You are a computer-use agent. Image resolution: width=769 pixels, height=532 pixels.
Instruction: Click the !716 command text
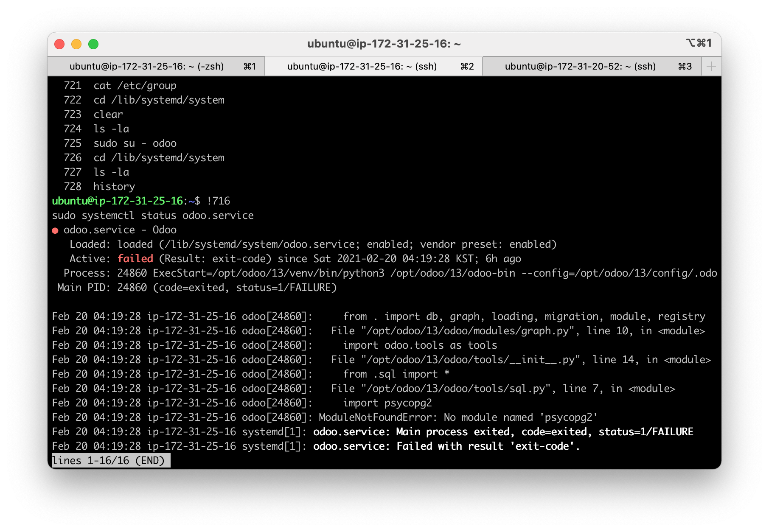click(219, 201)
